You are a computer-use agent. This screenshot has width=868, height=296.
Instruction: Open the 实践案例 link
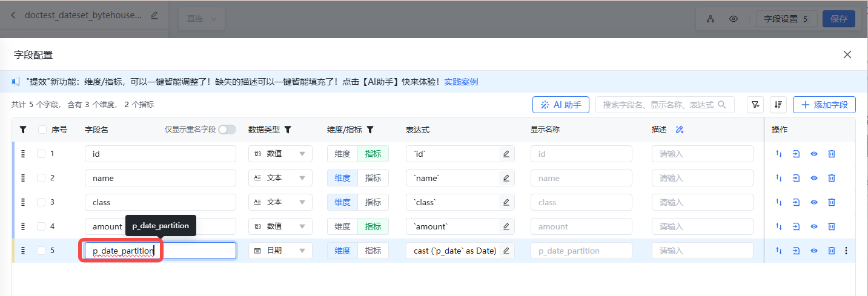[461, 82]
